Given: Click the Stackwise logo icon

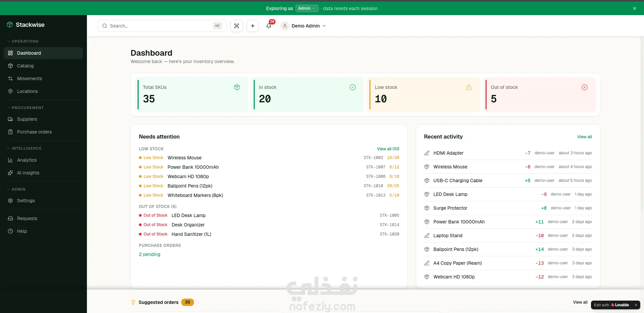Looking at the screenshot, I should click(10, 24).
